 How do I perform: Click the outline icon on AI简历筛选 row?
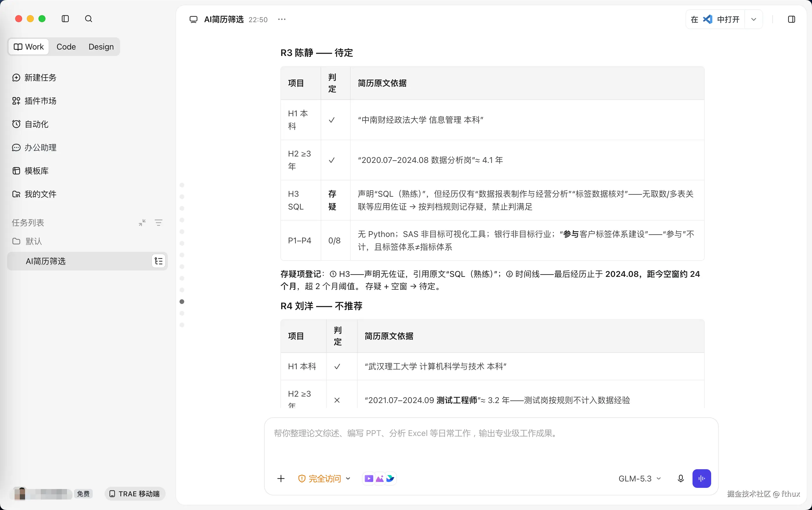[x=159, y=261]
